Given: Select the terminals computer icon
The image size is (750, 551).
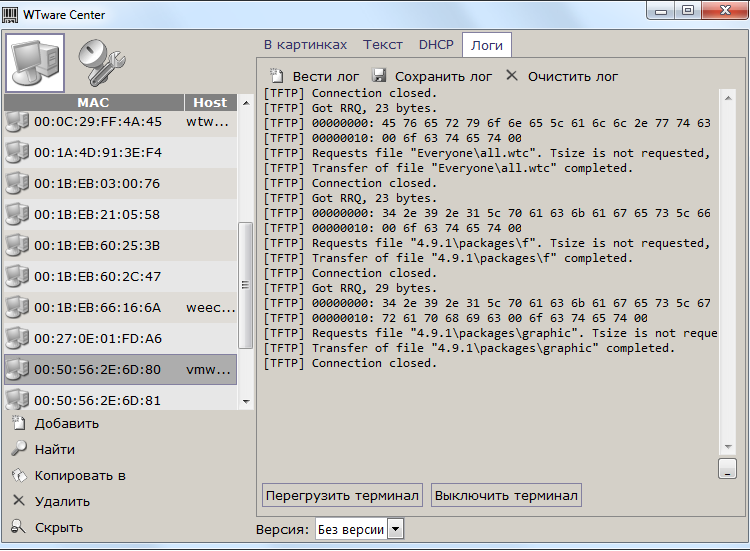Looking at the screenshot, I should coord(35,62).
